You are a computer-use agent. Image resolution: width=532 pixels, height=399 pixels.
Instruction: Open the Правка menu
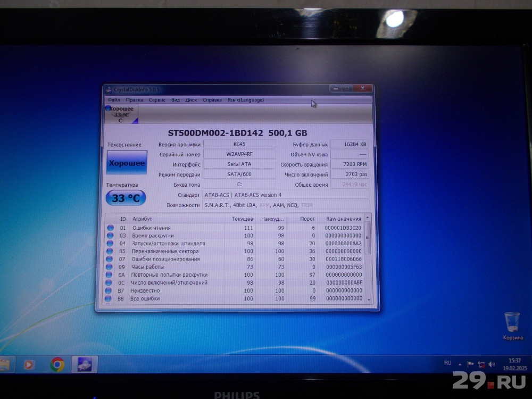click(x=135, y=100)
